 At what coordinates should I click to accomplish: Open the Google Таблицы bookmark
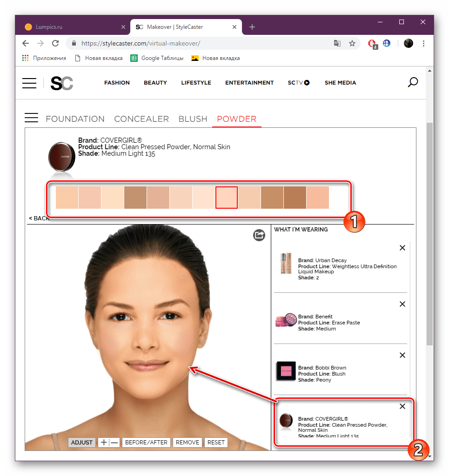click(157, 58)
